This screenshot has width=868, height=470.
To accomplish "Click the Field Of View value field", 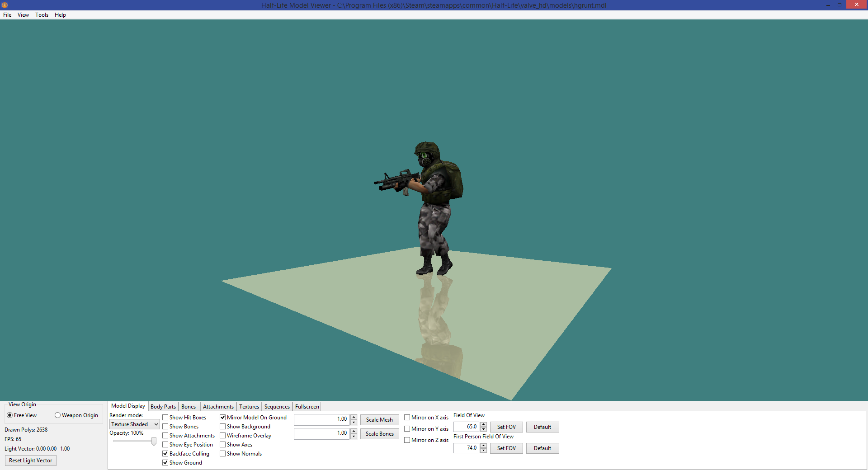I will (x=466, y=427).
